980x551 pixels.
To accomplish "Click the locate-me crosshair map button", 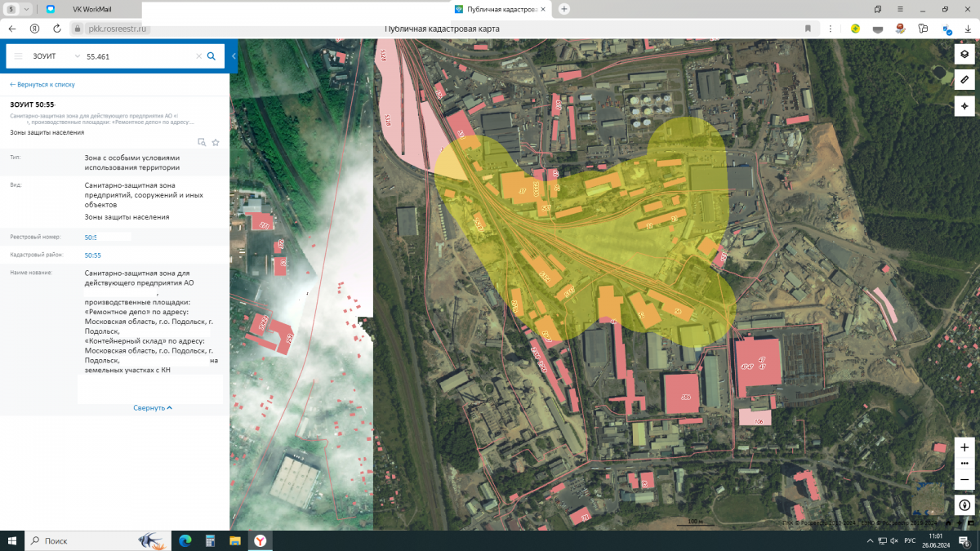I will (x=964, y=106).
